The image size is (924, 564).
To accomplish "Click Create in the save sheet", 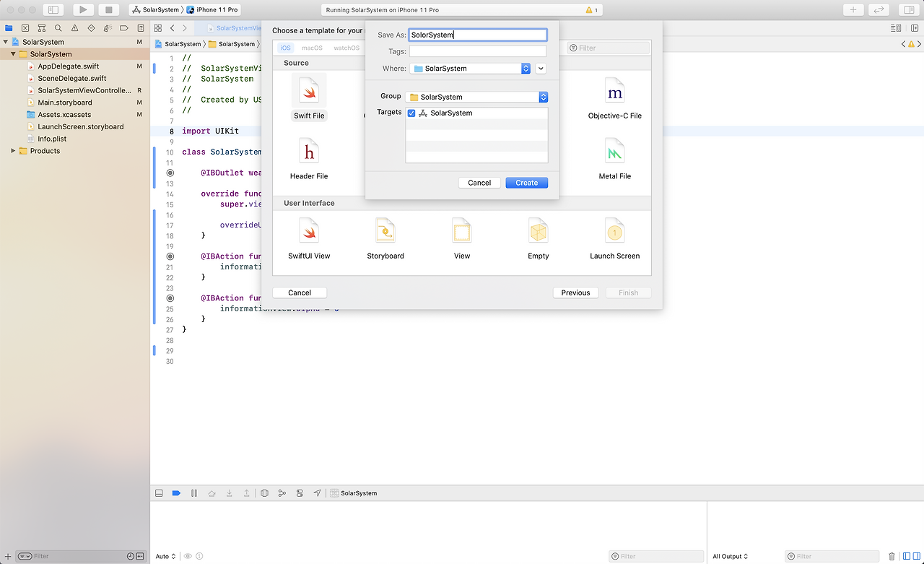I will pyautogui.click(x=527, y=183).
